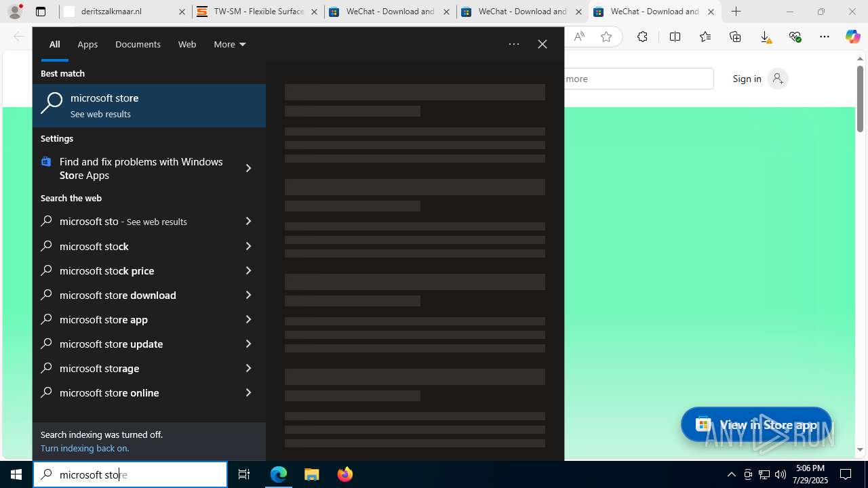Expand microsoft stock price suggestion arrow
The height and width of the screenshot is (488, 868).
248,270
